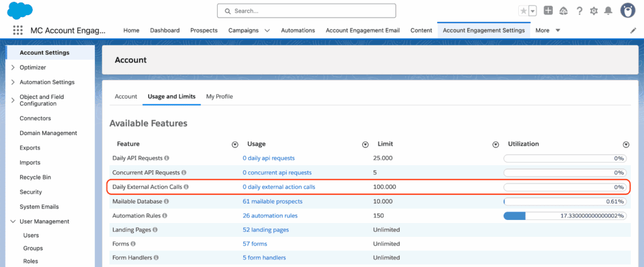Click the Mailable Database 0.61% utilization bar
644x267 pixels.
pyautogui.click(x=565, y=202)
